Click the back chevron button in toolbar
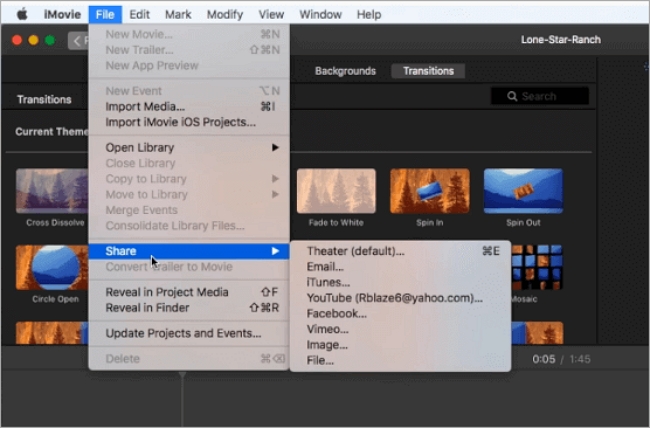The image size is (650, 428). click(x=78, y=40)
